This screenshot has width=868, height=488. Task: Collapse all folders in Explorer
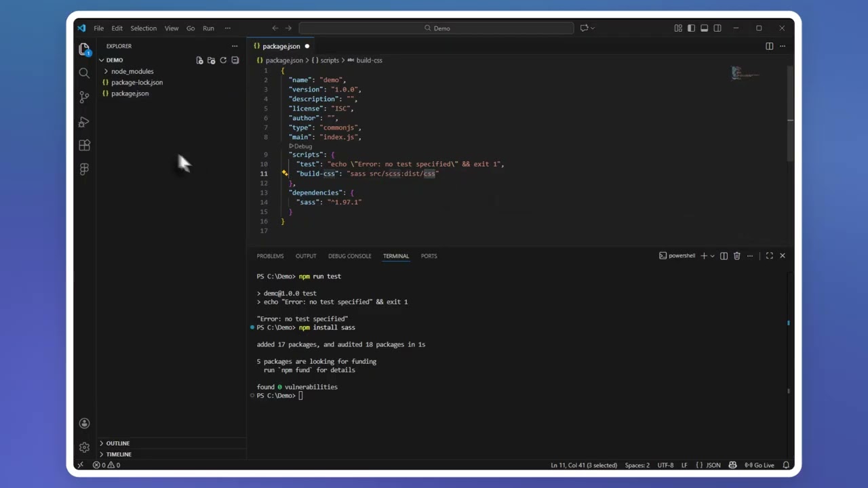coord(235,60)
